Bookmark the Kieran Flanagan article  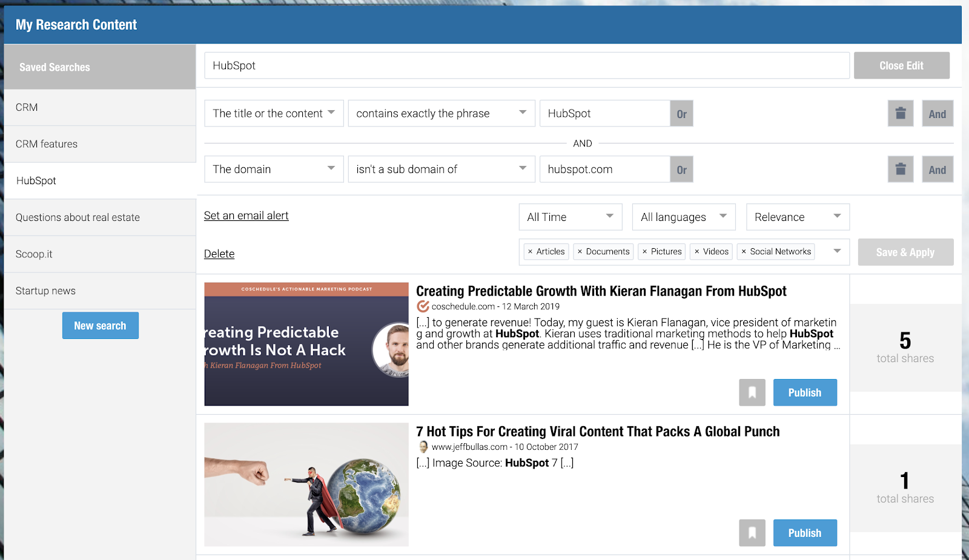pos(752,392)
